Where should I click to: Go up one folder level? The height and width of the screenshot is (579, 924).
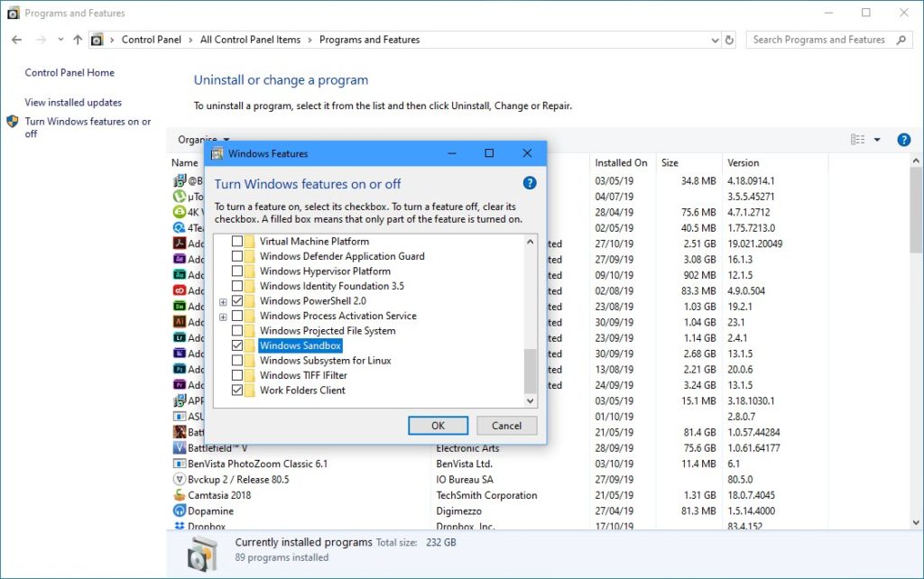tap(78, 40)
